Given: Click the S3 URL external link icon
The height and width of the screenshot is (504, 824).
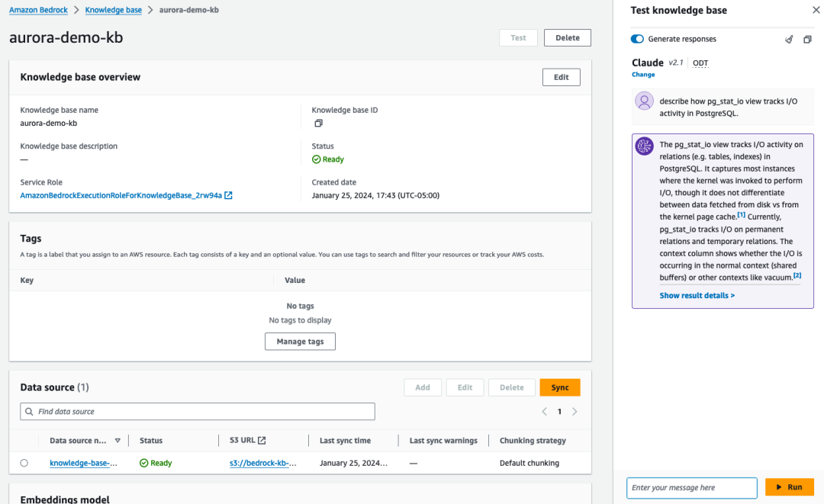Looking at the screenshot, I should coord(262,441).
